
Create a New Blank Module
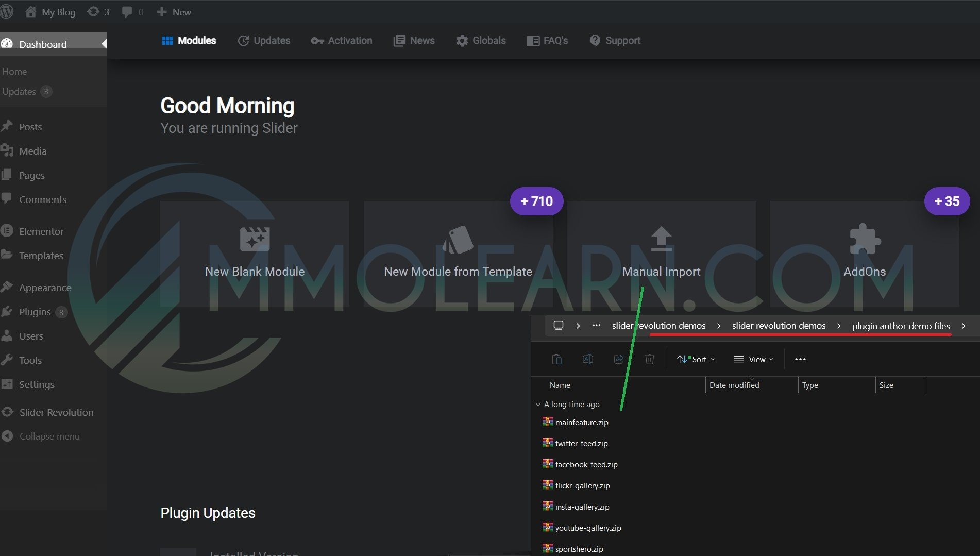click(255, 254)
